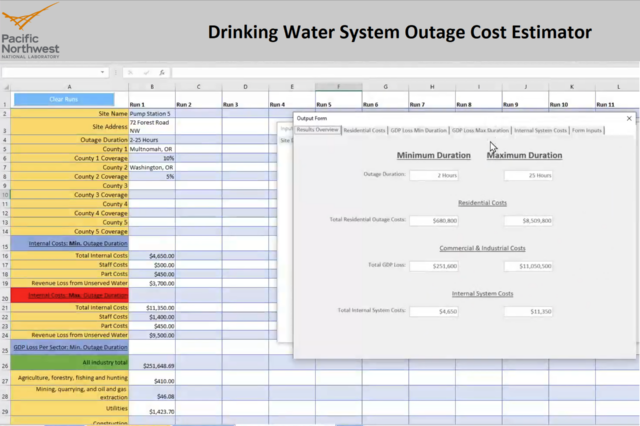Select column K header

[572, 87]
